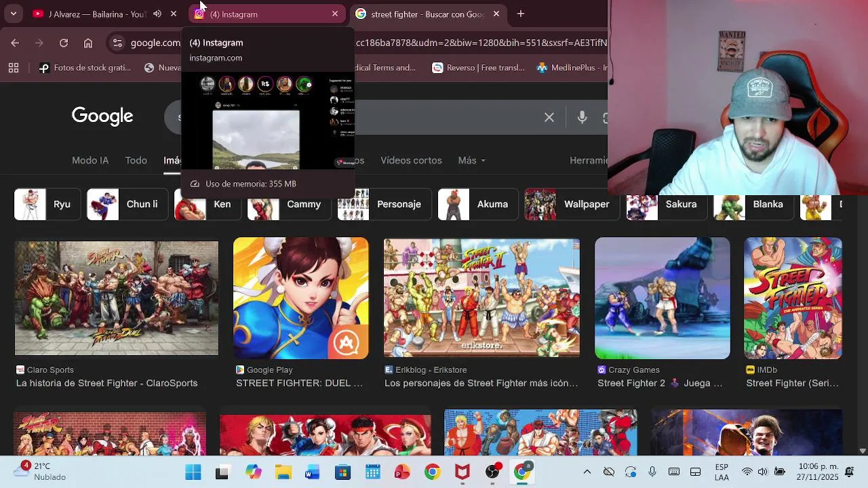The width and height of the screenshot is (868, 488).
Task: Clear the search box with X
Action: [549, 118]
